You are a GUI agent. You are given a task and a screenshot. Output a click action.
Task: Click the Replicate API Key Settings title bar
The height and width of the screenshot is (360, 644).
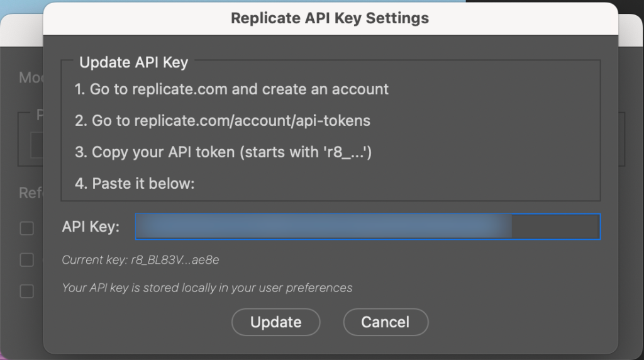pos(330,18)
